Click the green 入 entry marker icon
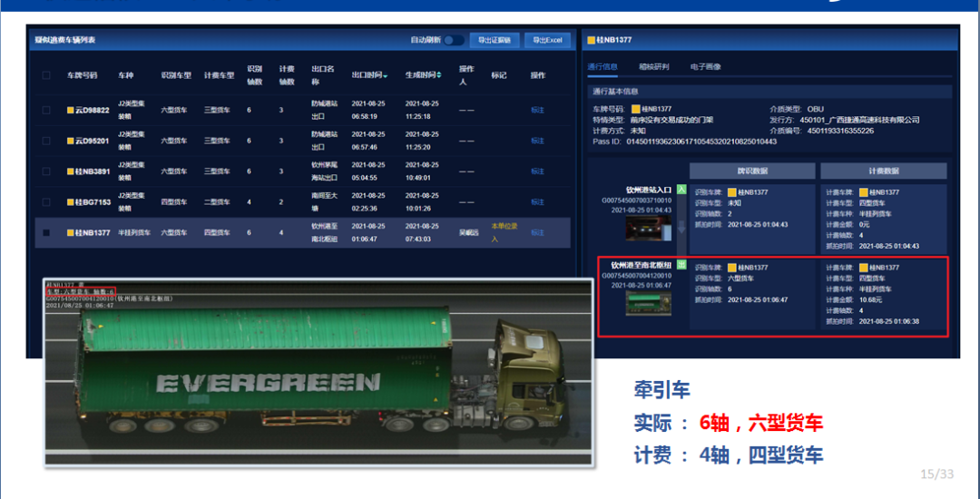Screen dimensions: 980x499 [681, 188]
